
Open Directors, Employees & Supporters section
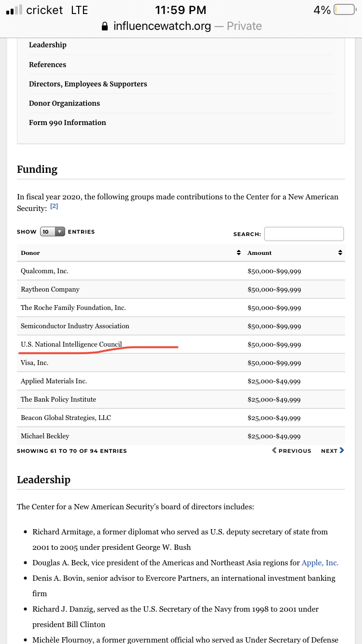[88, 84]
